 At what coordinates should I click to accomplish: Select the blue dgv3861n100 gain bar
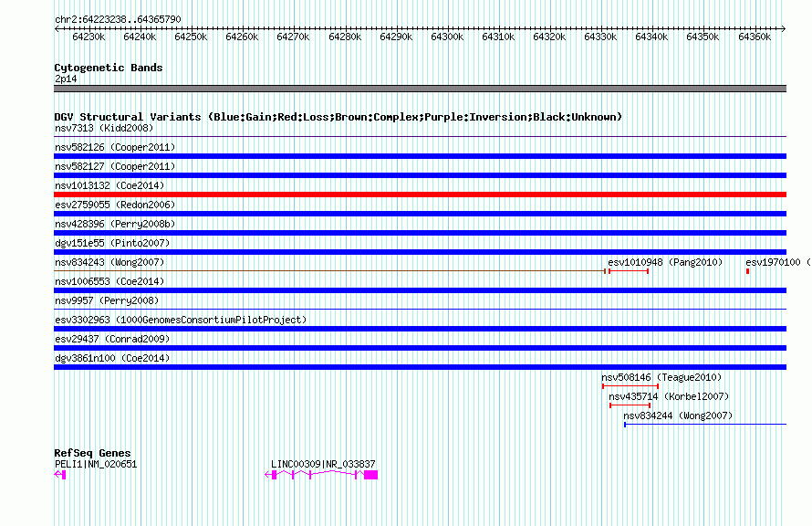point(420,367)
